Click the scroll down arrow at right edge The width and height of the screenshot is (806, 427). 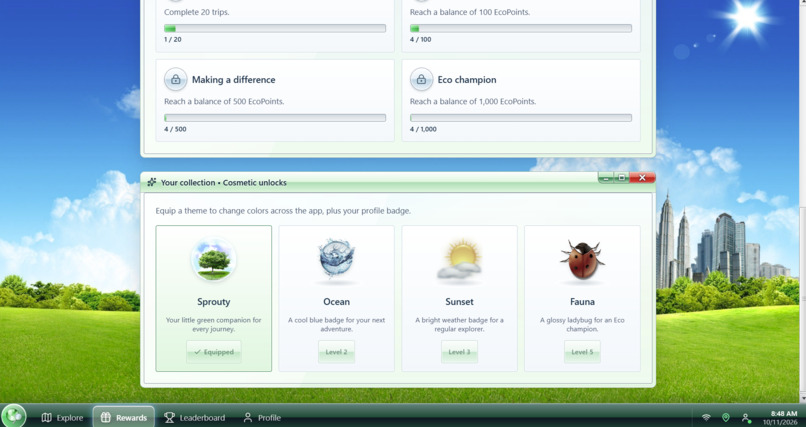802,398
